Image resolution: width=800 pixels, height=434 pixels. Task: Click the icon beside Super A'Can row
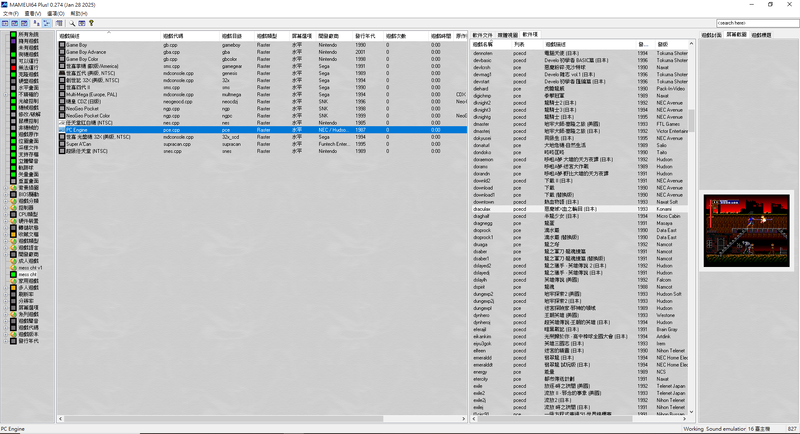pyautogui.click(x=62, y=144)
